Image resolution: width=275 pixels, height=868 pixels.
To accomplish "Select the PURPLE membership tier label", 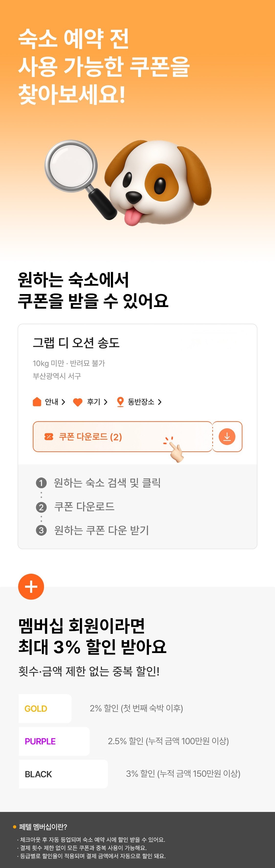I will [40, 741].
